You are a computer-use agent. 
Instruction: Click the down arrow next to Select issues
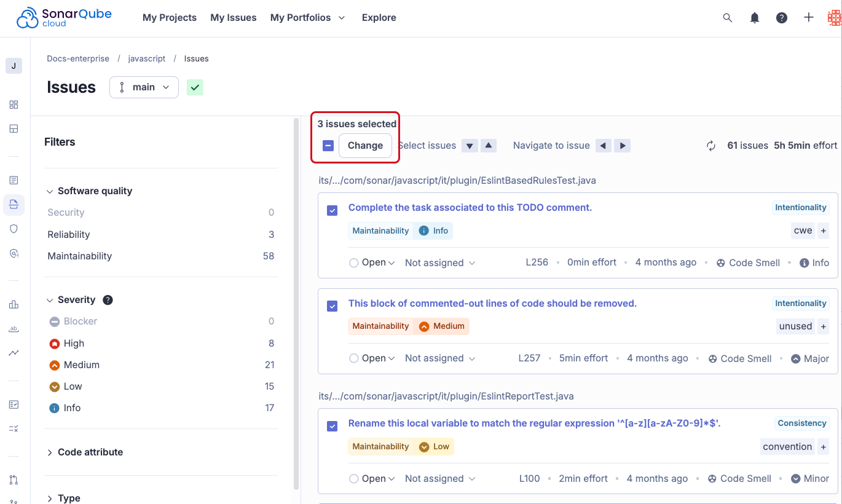[x=470, y=146]
